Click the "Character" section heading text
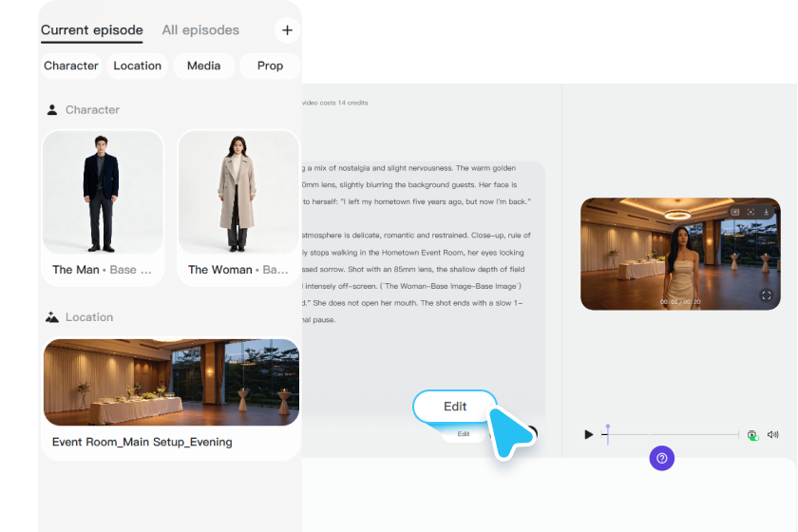798x532 pixels. tap(92, 110)
